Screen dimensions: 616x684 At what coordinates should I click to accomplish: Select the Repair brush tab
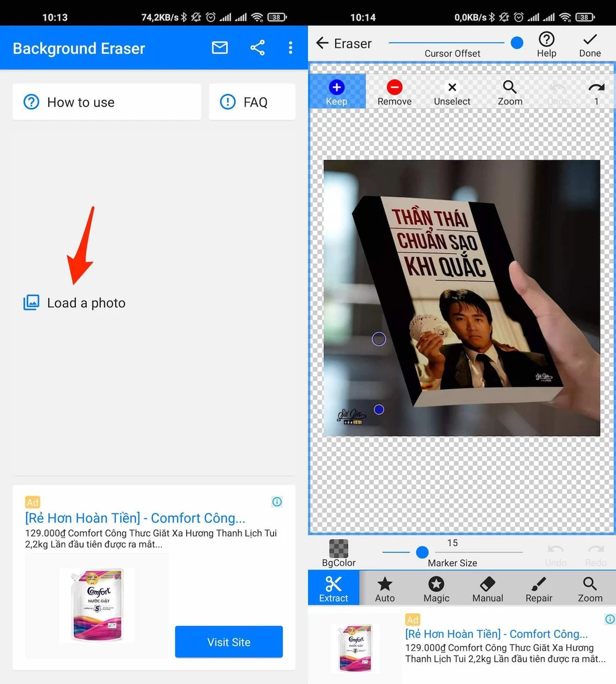[539, 589]
